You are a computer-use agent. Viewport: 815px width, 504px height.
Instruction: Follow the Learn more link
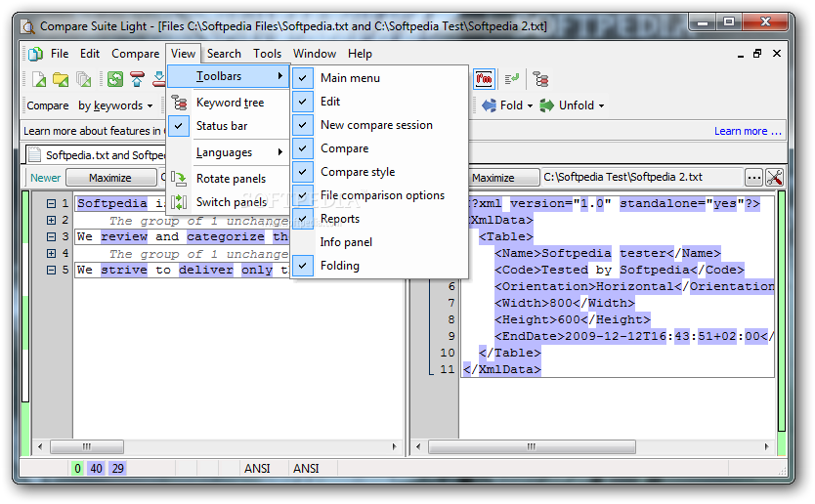748,131
